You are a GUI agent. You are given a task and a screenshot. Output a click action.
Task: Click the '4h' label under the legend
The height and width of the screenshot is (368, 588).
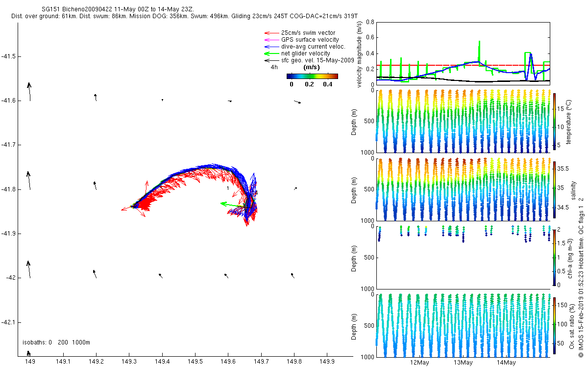pyautogui.click(x=274, y=67)
